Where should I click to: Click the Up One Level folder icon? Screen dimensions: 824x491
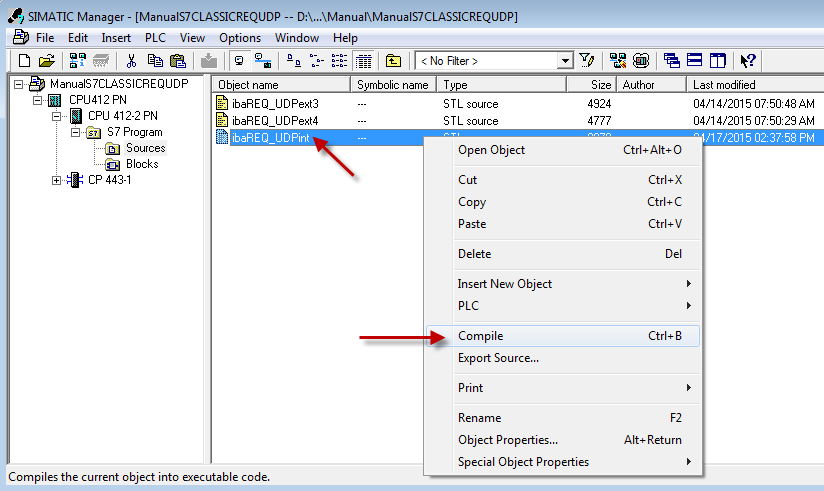pos(393,61)
